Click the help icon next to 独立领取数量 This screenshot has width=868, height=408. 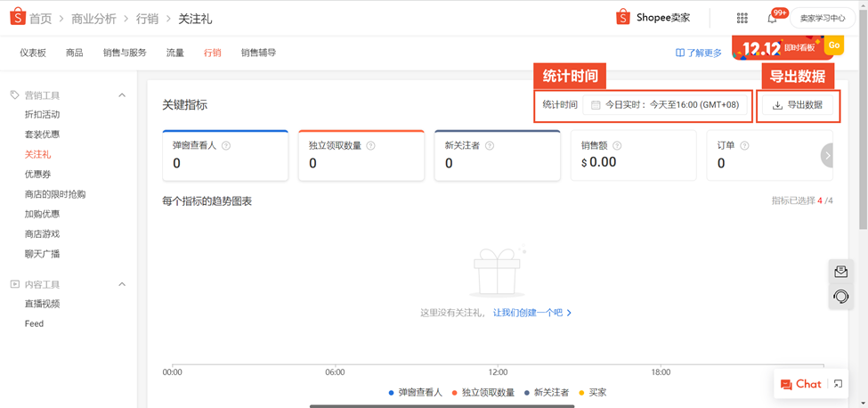[x=370, y=145]
